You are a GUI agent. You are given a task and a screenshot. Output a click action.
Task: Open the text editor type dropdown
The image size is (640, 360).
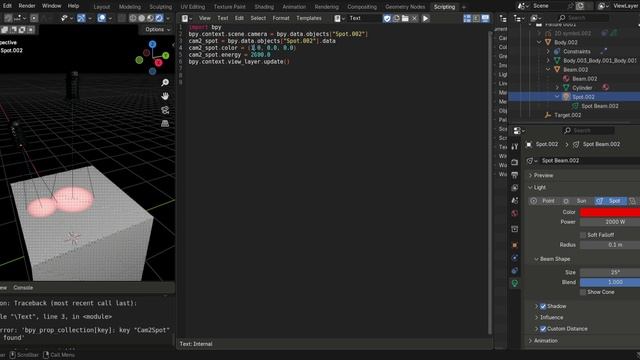[187, 18]
